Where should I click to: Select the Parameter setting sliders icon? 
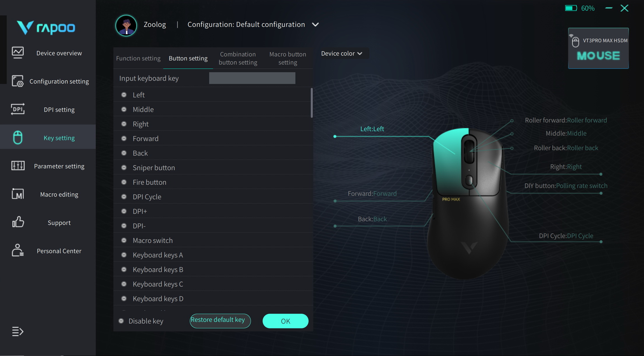[x=18, y=166]
